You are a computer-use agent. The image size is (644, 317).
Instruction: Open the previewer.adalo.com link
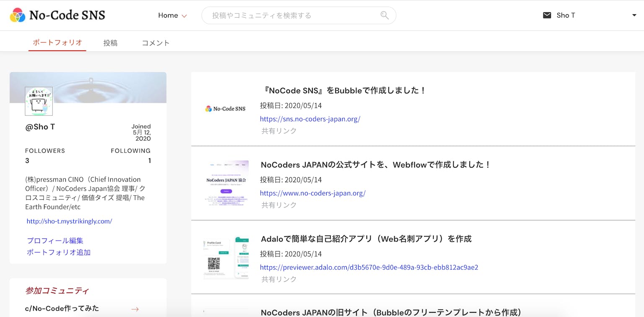point(369,267)
